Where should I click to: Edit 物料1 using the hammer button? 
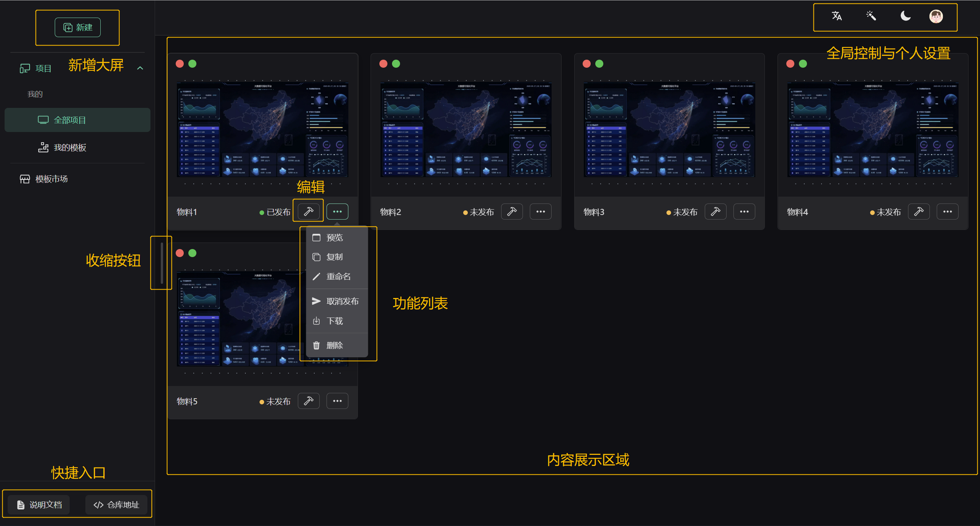tap(309, 212)
